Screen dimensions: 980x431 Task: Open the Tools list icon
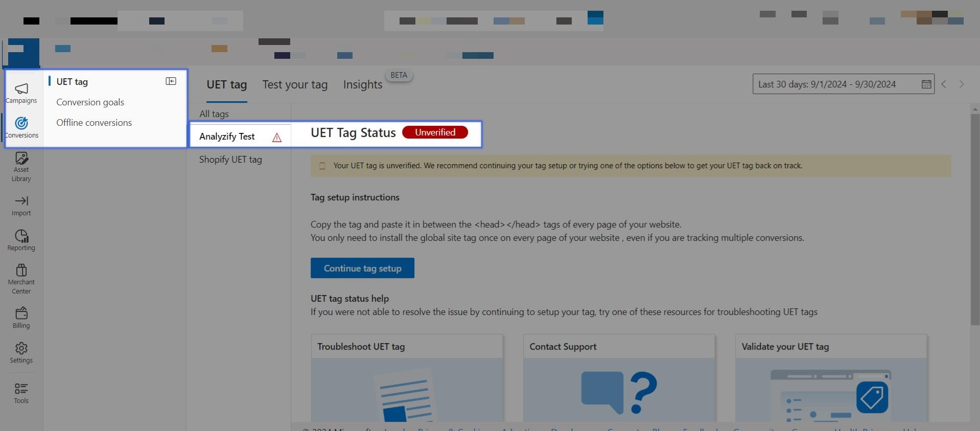pos(21,389)
